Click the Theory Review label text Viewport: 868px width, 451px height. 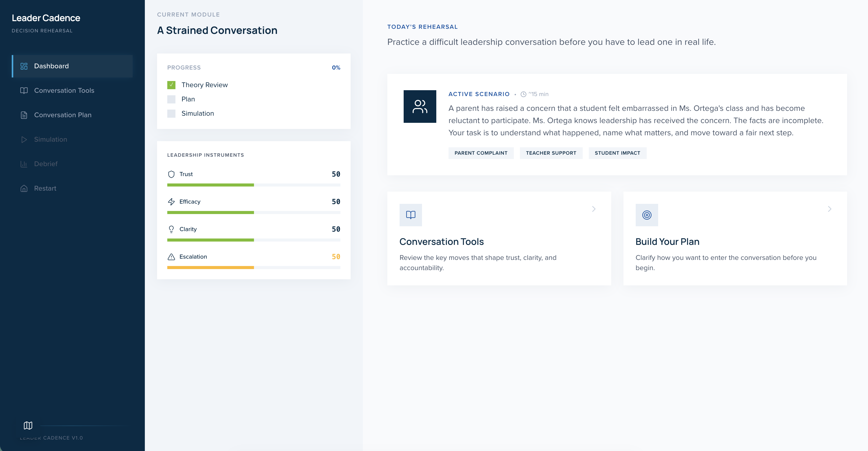205,85
